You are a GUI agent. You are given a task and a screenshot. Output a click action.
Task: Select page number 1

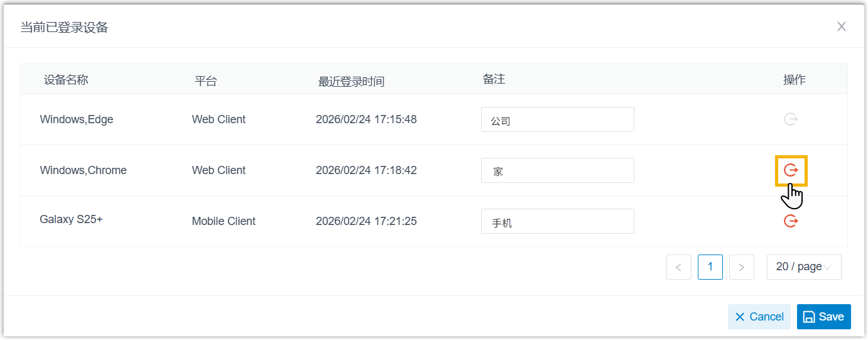click(x=710, y=267)
